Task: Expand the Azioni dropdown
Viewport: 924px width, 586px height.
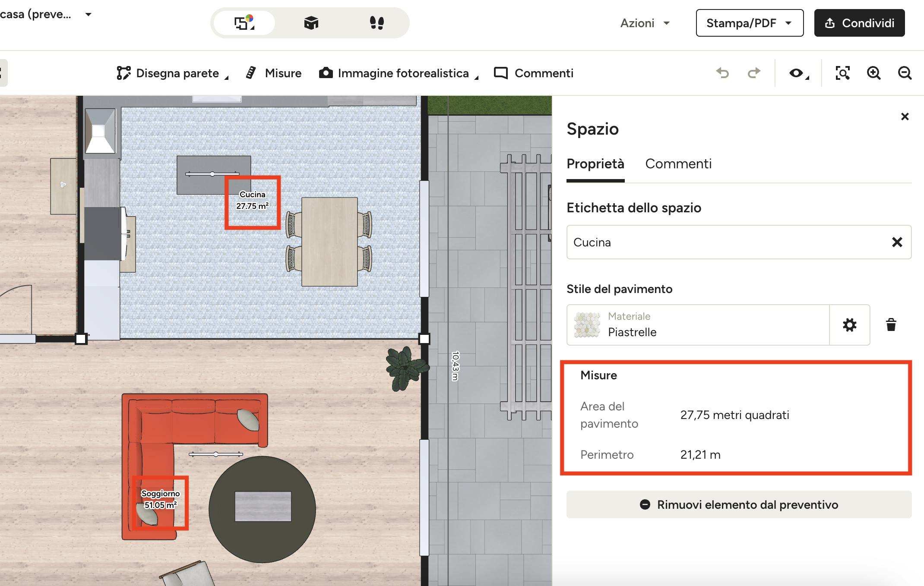Action: click(645, 23)
